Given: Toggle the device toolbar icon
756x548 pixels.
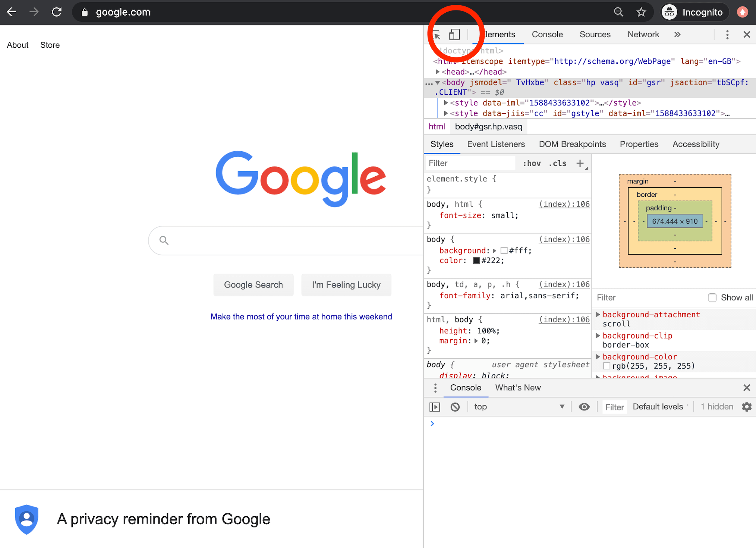Looking at the screenshot, I should pos(454,35).
